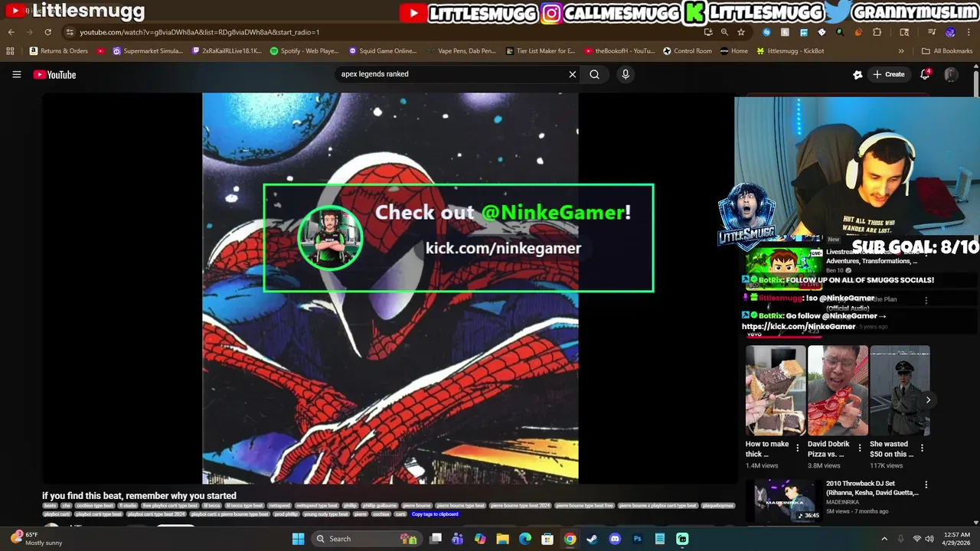Click the video title about remembering why you started
Screen dimensions: 980x551
139,496
